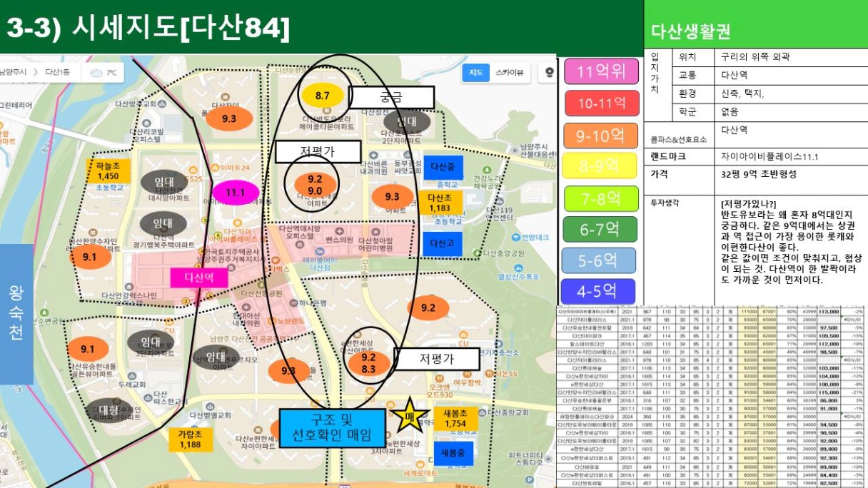Click the slide title 시세지도[다산84]
868x488 pixels.
(148, 27)
